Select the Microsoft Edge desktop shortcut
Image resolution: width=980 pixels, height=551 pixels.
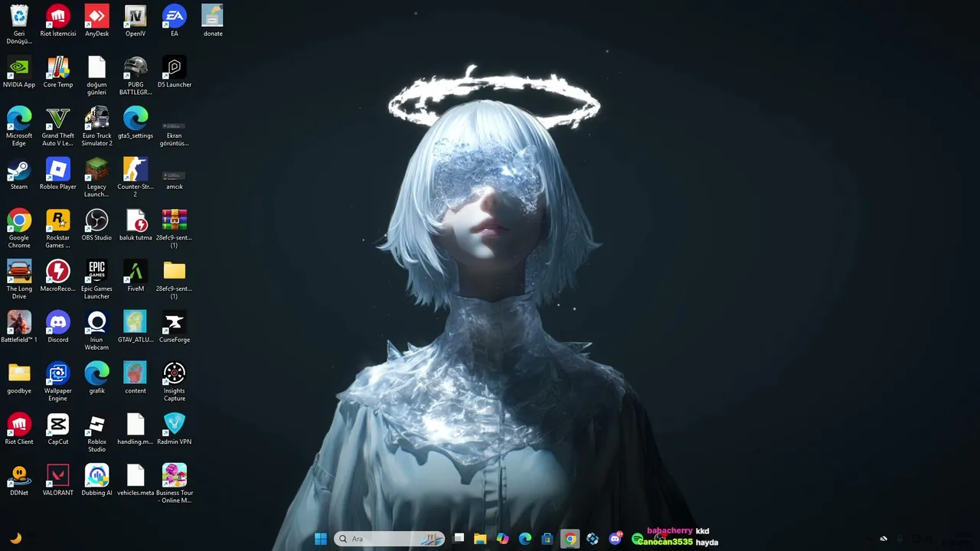(x=19, y=119)
